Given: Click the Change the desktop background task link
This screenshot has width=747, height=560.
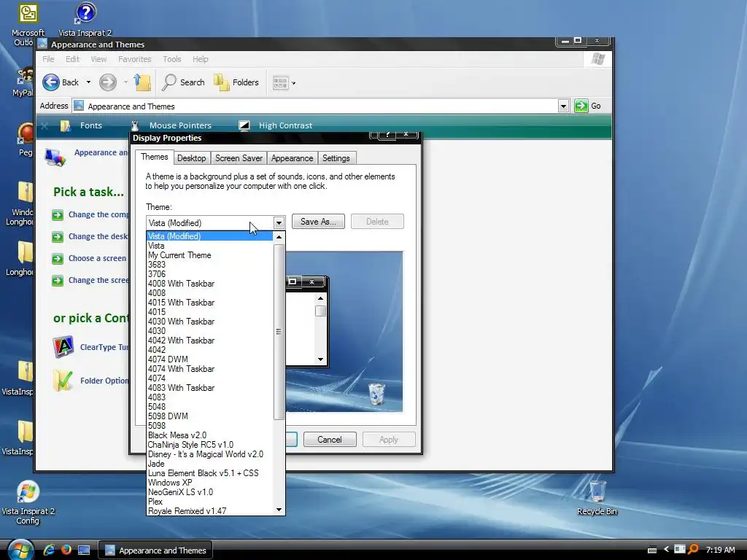Looking at the screenshot, I should point(98,236).
